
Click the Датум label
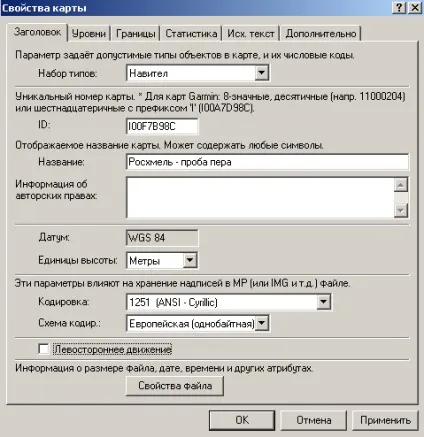pyautogui.click(x=54, y=237)
